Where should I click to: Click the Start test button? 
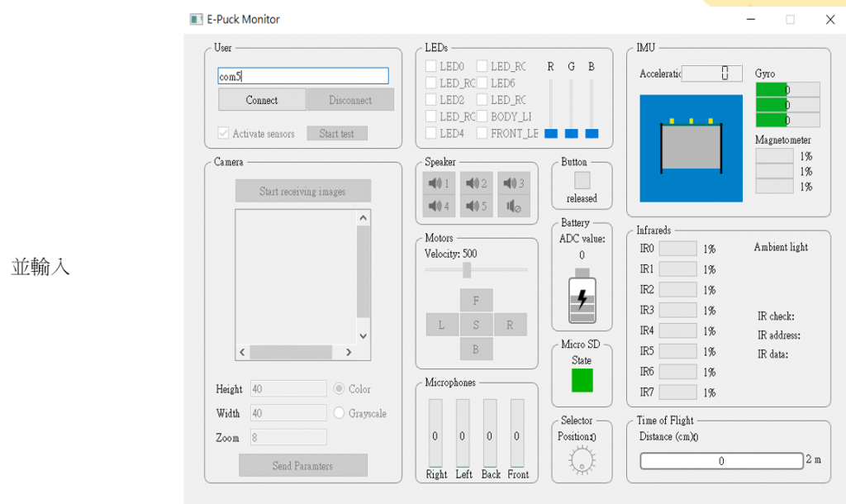pyautogui.click(x=337, y=133)
